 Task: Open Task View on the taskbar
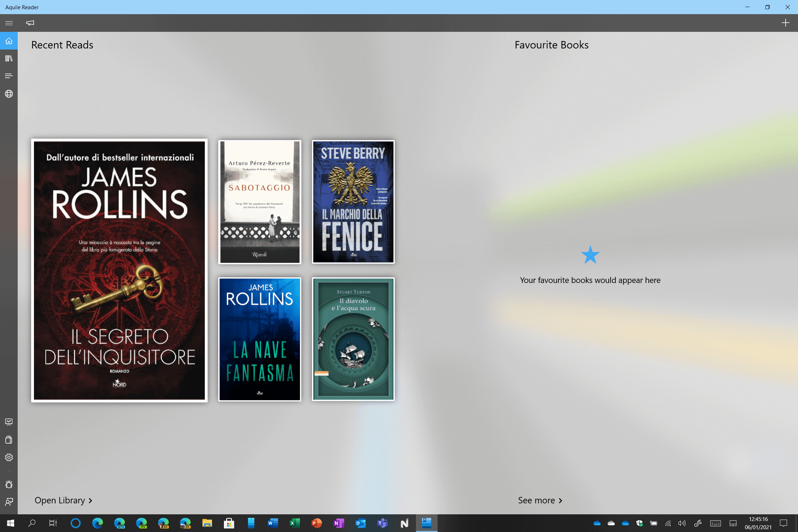(53, 523)
